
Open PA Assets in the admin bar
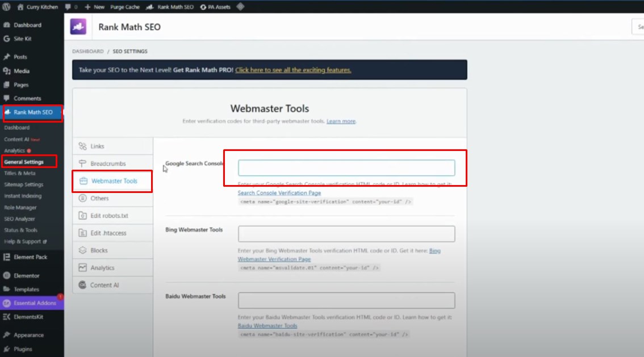pyautogui.click(x=215, y=7)
